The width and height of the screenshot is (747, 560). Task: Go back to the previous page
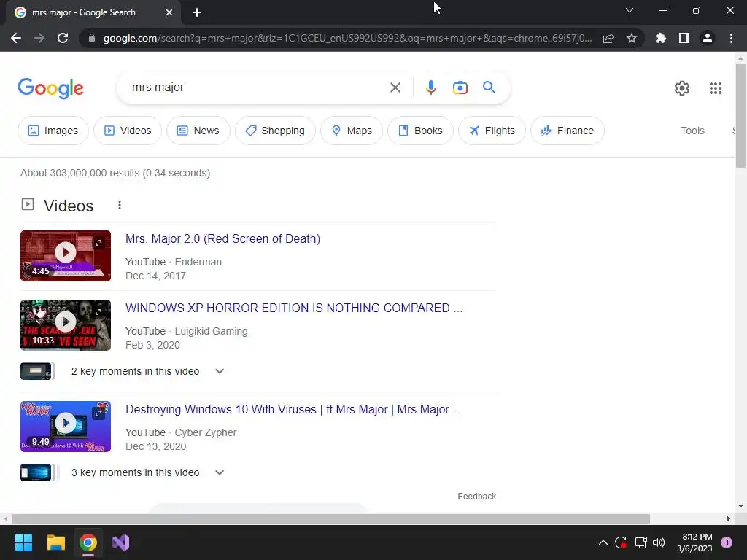(x=16, y=38)
